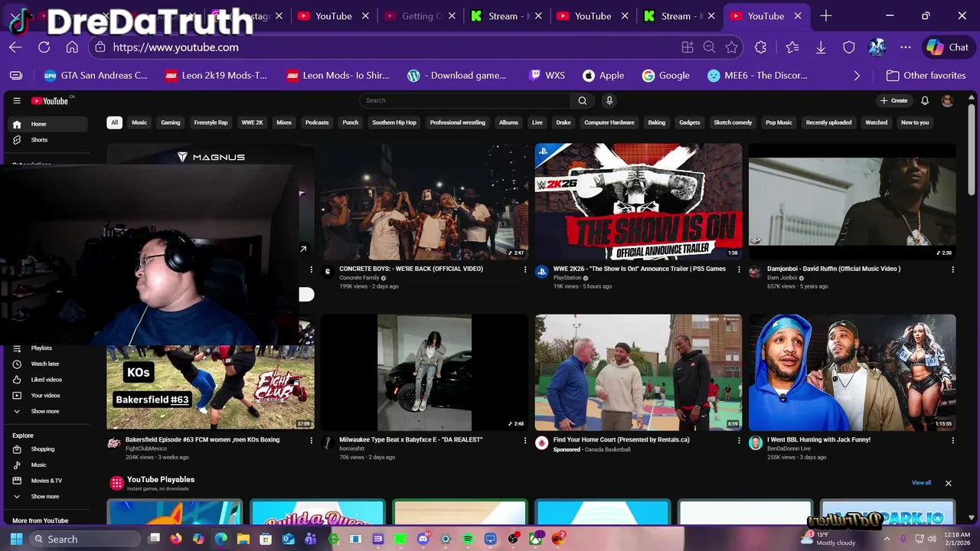Screen dimensions: 980x551
Task: Open options for BBL Hunting video
Action: 952,440
